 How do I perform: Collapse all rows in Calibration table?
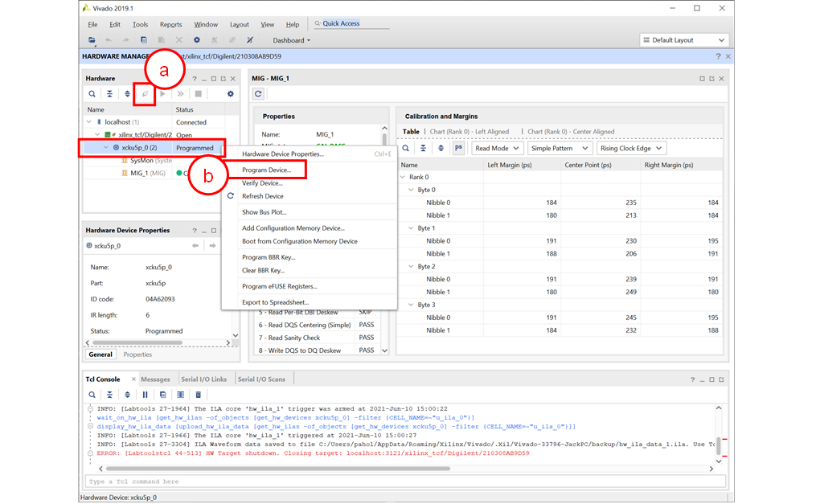[424, 148]
